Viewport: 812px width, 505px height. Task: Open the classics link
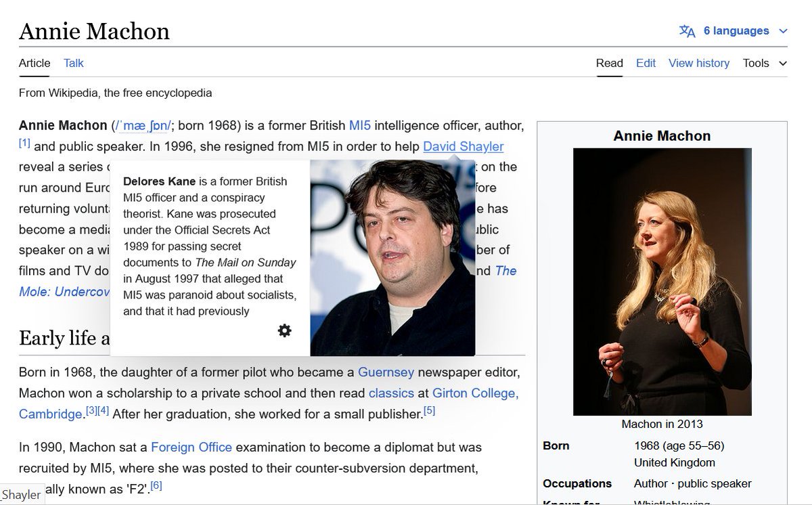pos(391,393)
